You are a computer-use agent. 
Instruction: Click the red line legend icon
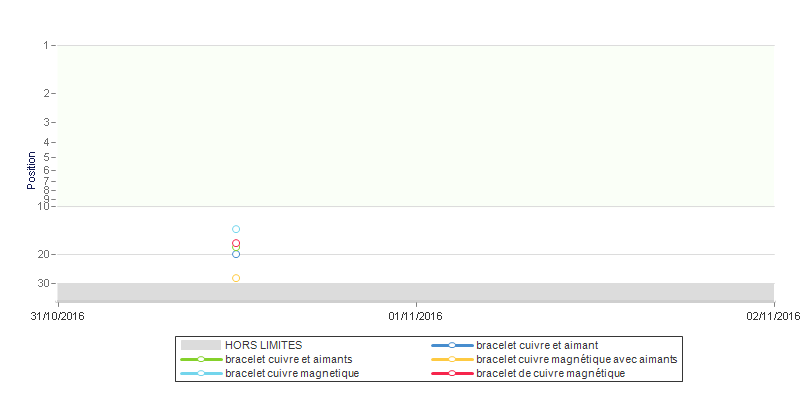coord(452,373)
